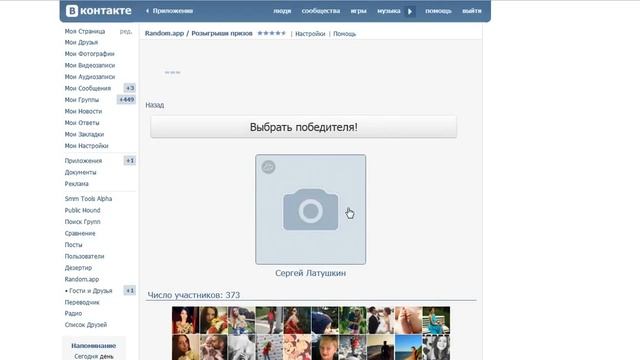Launch Smm Tools Alpha app link
Image resolution: width=640 pixels, height=360 pixels.
click(88, 199)
